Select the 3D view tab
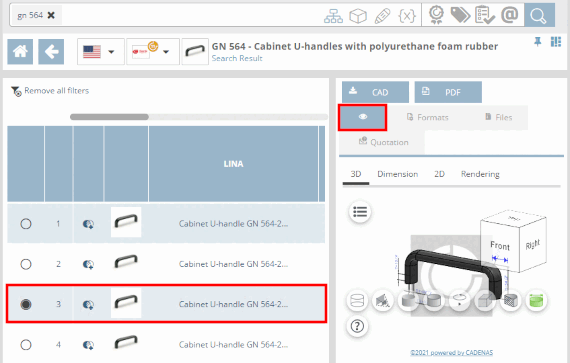This screenshot has height=363, width=570. click(356, 174)
